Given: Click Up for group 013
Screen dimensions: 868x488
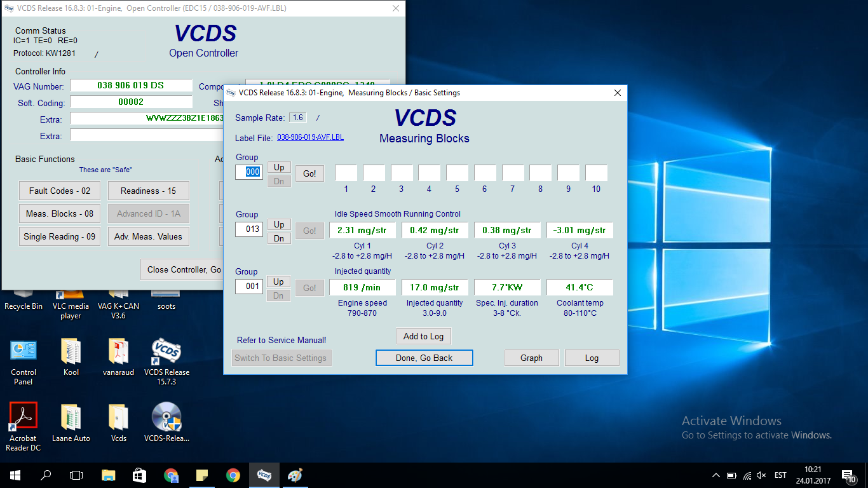Looking at the screenshot, I should click(x=279, y=224).
